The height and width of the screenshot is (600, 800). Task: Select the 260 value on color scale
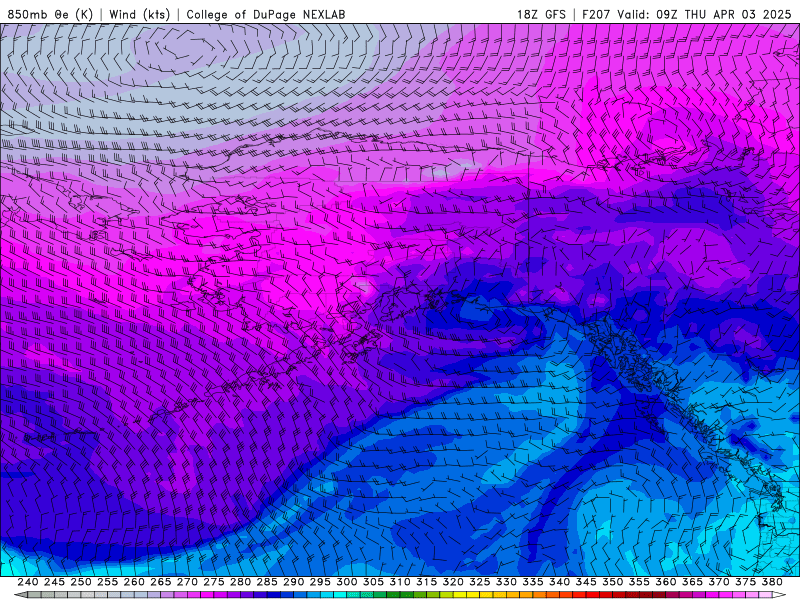[134, 582]
